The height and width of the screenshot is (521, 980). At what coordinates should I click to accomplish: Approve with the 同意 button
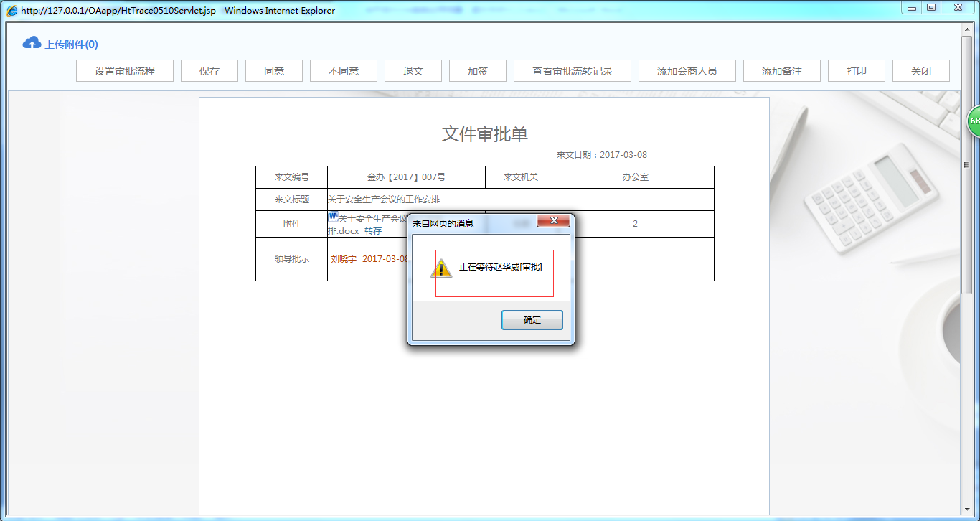[x=274, y=71]
